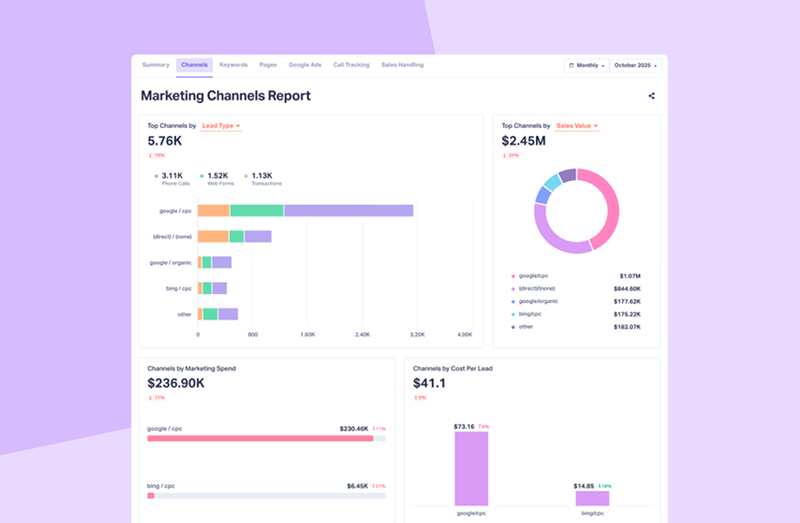Click the Transactions legend dot
Screen dimensions: 800x523
tap(246, 176)
